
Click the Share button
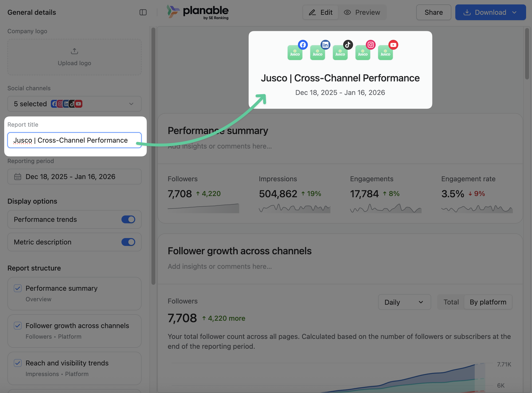(x=433, y=12)
